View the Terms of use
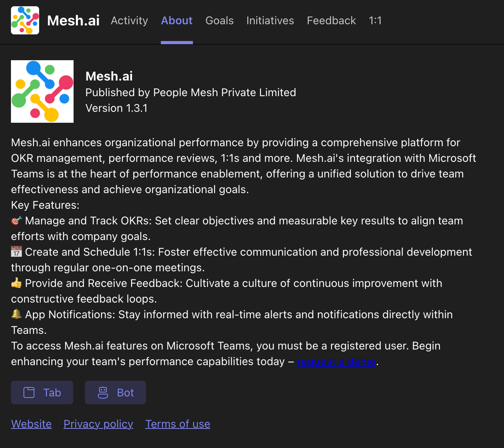This screenshot has height=448, width=504. pyautogui.click(x=177, y=423)
